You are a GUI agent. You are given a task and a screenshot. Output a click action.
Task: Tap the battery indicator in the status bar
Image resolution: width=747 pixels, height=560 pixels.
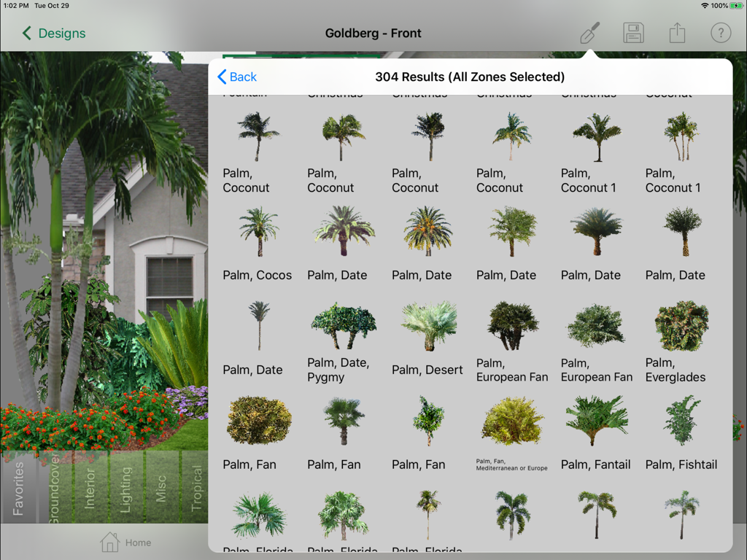(x=735, y=5)
